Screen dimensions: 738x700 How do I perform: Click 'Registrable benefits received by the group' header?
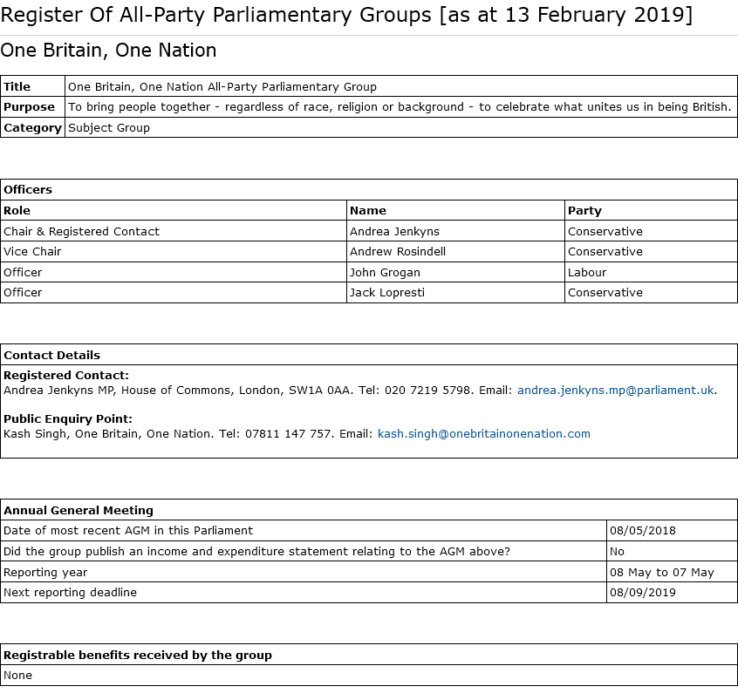(369, 655)
